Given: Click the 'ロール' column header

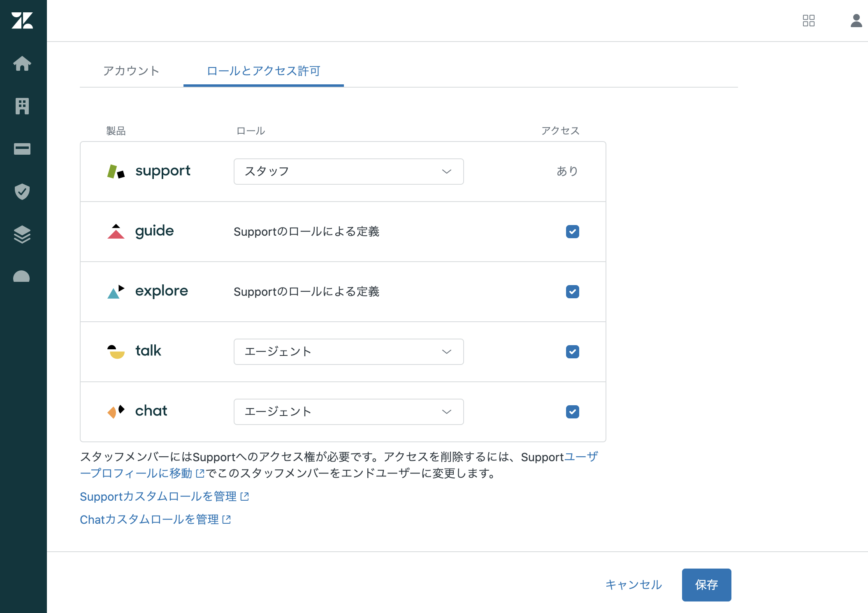Looking at the screenshot, I should click(251, 131).
